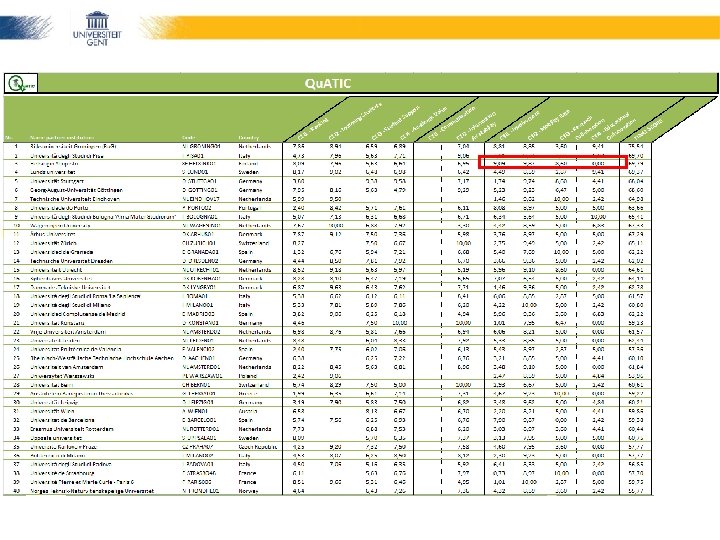
Task: Select Vrije Universiteit Amsterdam name
Action: (68, 332)
